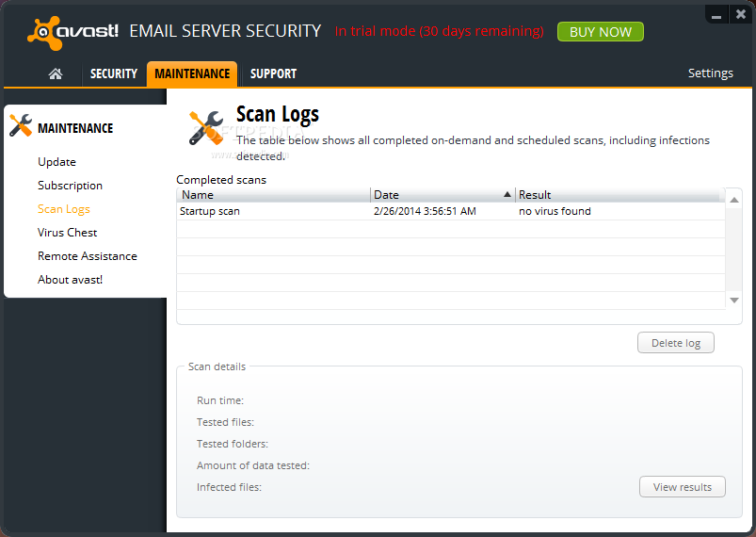This screenshot has width=756, height=537.
Task: Open the SUPPORT tab
Action: [x=273, y=73]
